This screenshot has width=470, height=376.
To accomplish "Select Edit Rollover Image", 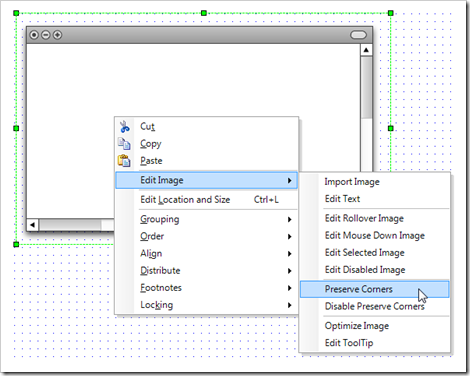I will [x=375, y=218].
